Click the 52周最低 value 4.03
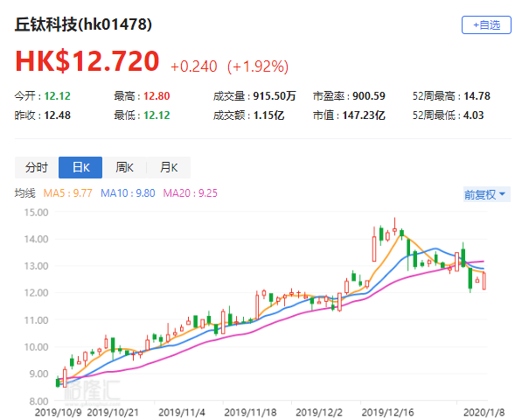This screenshot has height=420, width=522. (x=473, y=115)
